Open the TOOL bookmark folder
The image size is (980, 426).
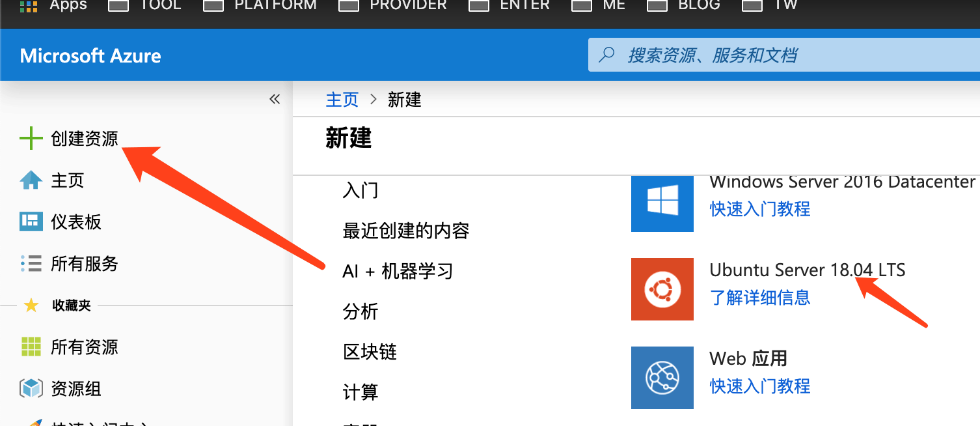[145, 5]
